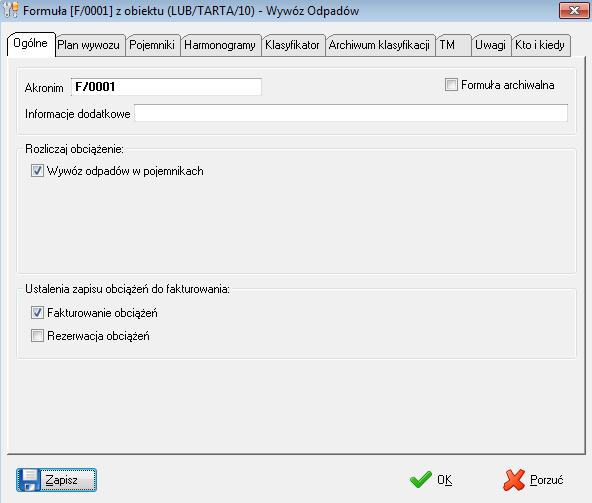Click the Rezerwacja obciążeń label text
592x503 pixels.
(x=98, y=336)
